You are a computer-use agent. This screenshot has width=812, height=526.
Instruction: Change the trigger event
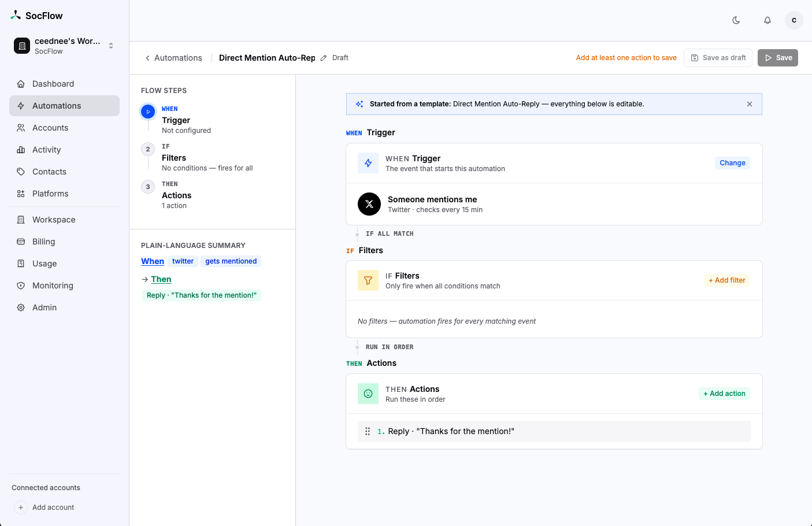coord(732,163)
